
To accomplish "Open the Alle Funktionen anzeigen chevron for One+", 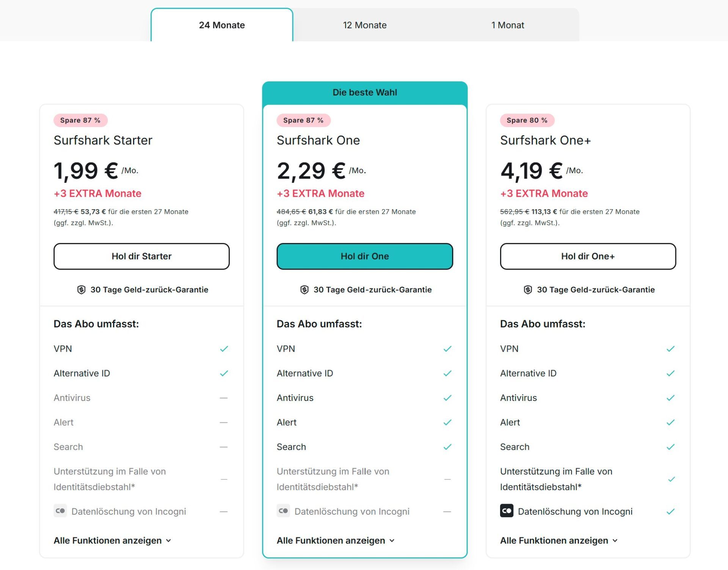I will (x=615, y=540).
